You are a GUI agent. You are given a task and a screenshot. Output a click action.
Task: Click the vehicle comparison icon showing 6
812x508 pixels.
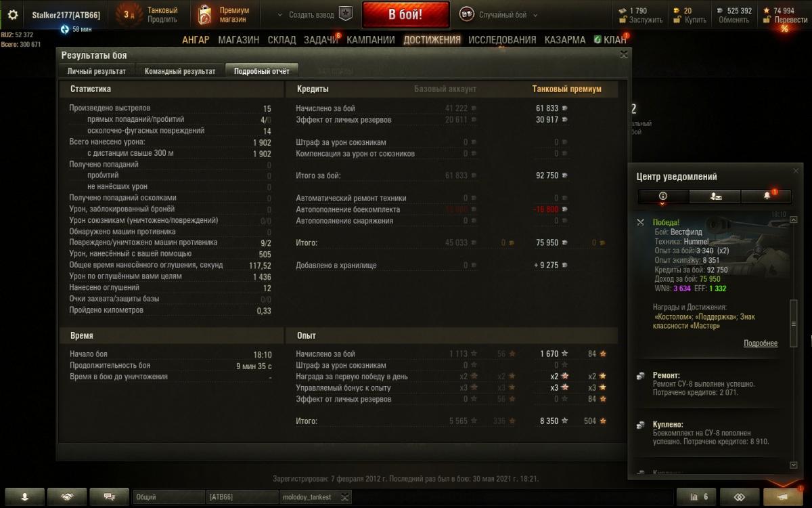[696, 496]
